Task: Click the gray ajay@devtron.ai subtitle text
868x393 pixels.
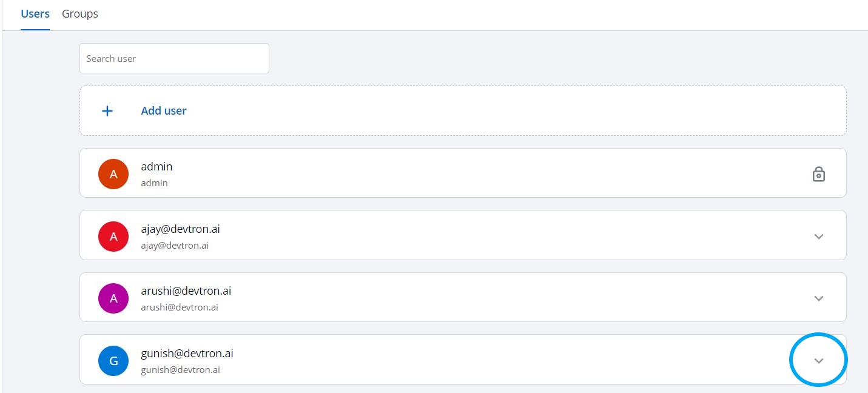Action: coord(175,246)
